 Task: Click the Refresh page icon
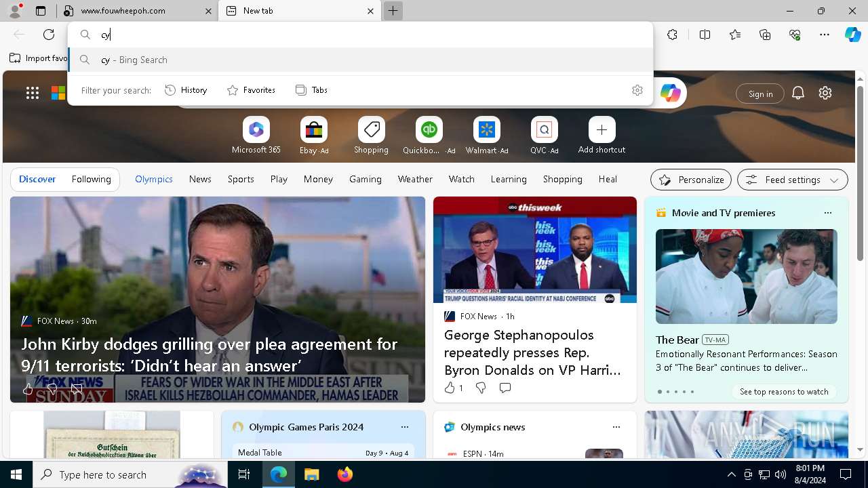[x=49, y=35]
